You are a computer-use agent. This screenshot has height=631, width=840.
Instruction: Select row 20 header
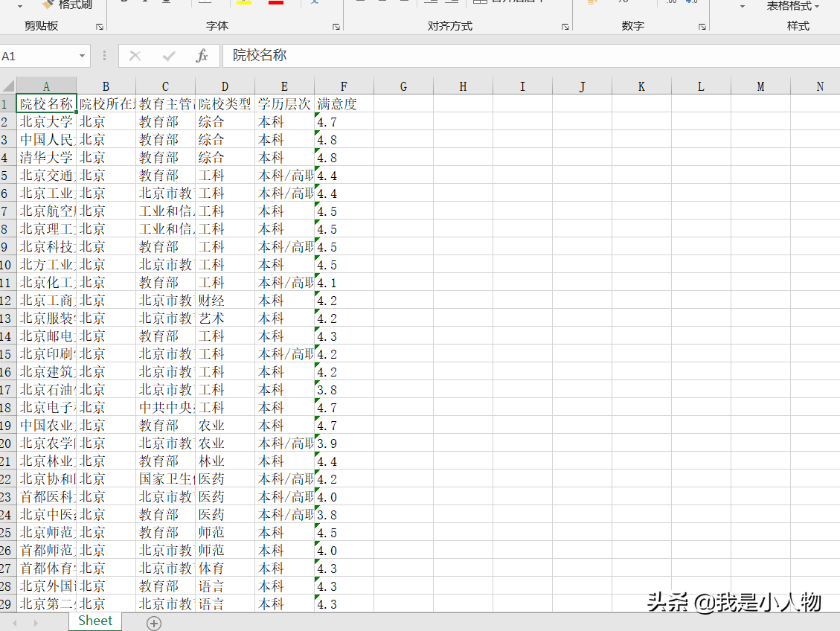pos(7,443)
